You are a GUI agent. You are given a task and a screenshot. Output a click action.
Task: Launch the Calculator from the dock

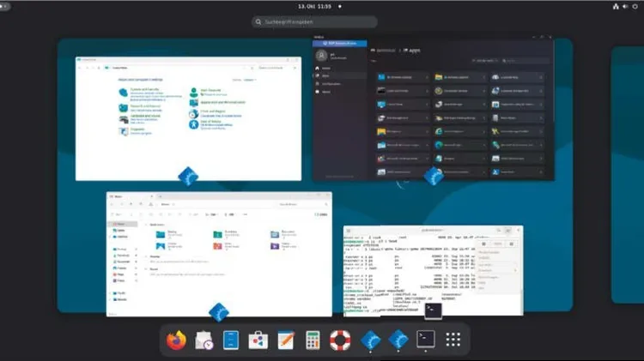[x=313, y=340]
